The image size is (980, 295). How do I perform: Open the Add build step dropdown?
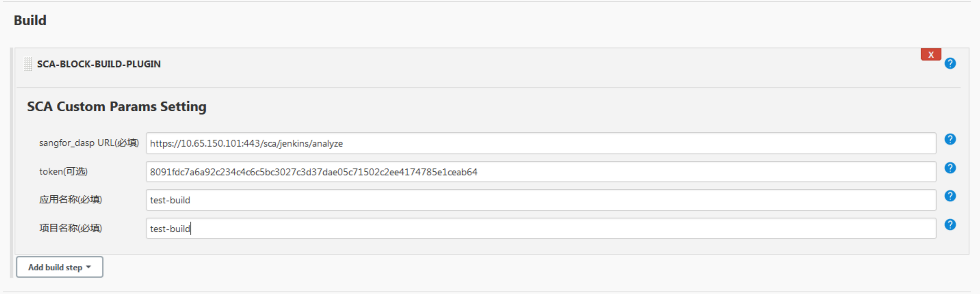59,267
